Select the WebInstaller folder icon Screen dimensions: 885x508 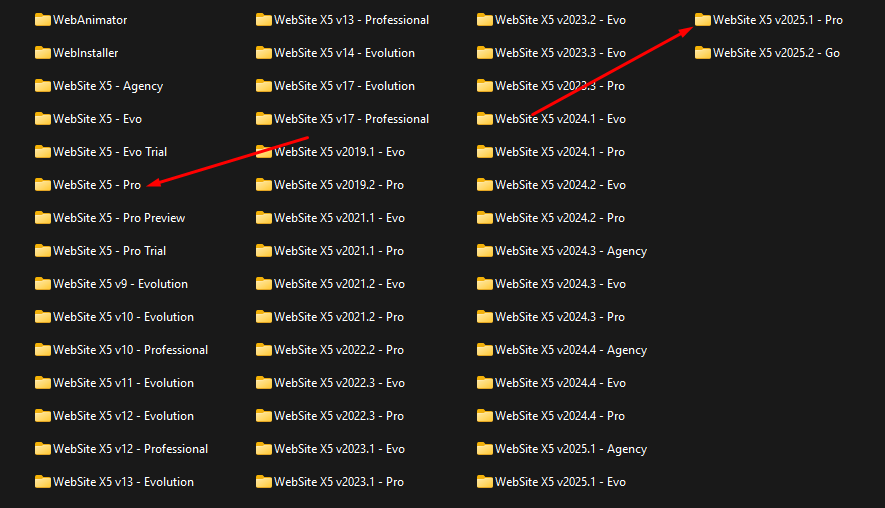[42, 53]
